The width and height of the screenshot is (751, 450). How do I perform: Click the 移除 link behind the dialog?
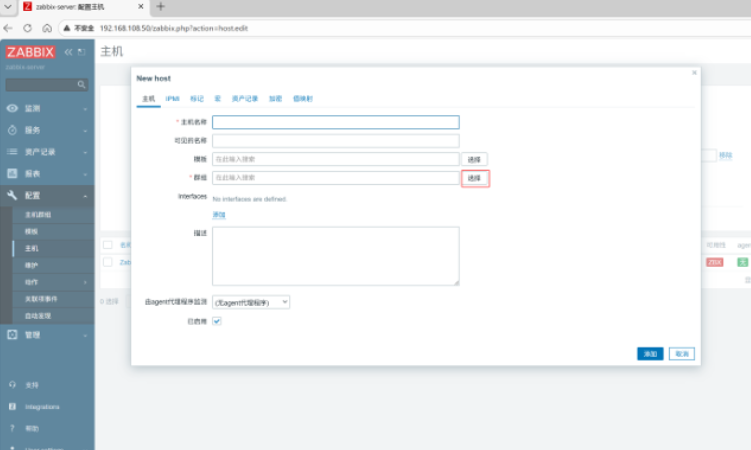(726, 155)
